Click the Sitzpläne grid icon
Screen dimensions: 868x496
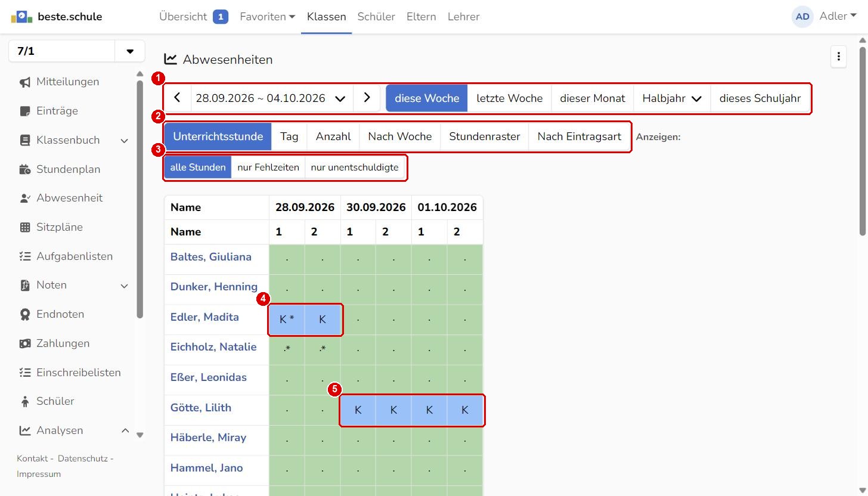click(x=25, y=227)
